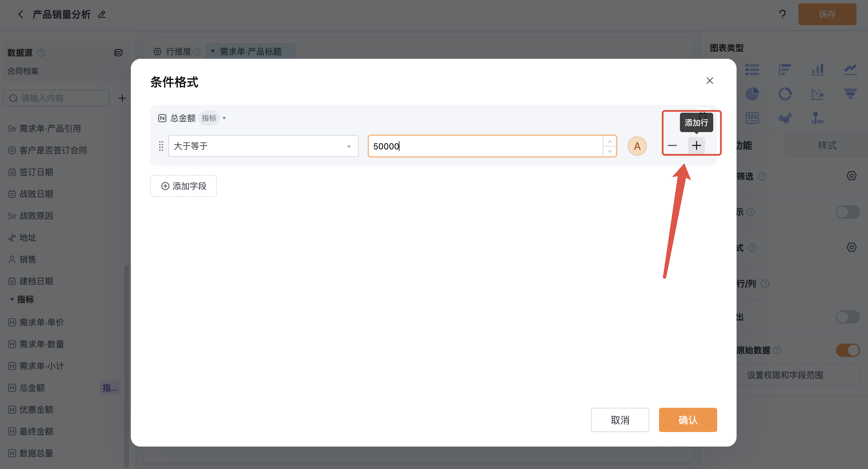Increase the value with stepper up arrow
The width and height of the screenshot is (868, 469).
610,141
